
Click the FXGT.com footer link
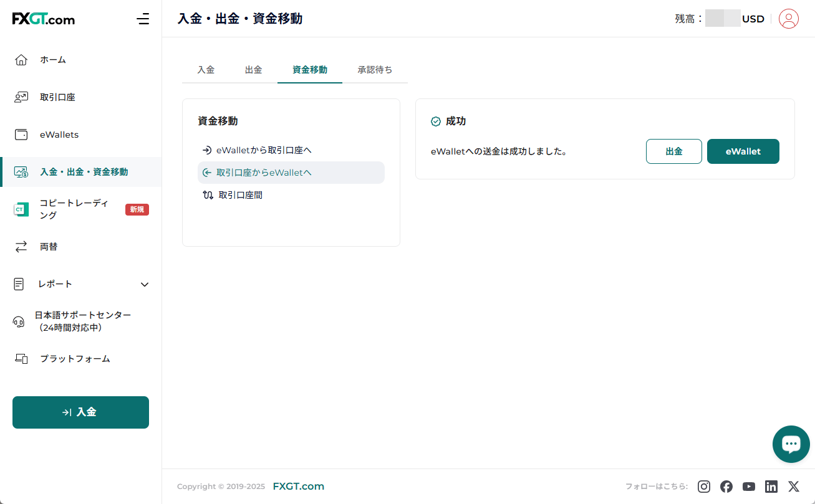click(x=298, y=487)
